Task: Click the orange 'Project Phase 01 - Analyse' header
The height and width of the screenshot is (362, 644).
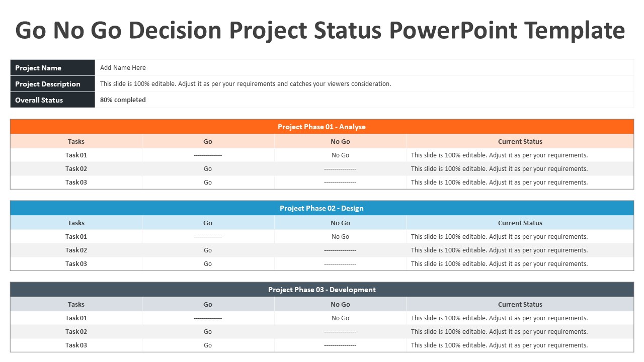Action: [x=322, y=127]
